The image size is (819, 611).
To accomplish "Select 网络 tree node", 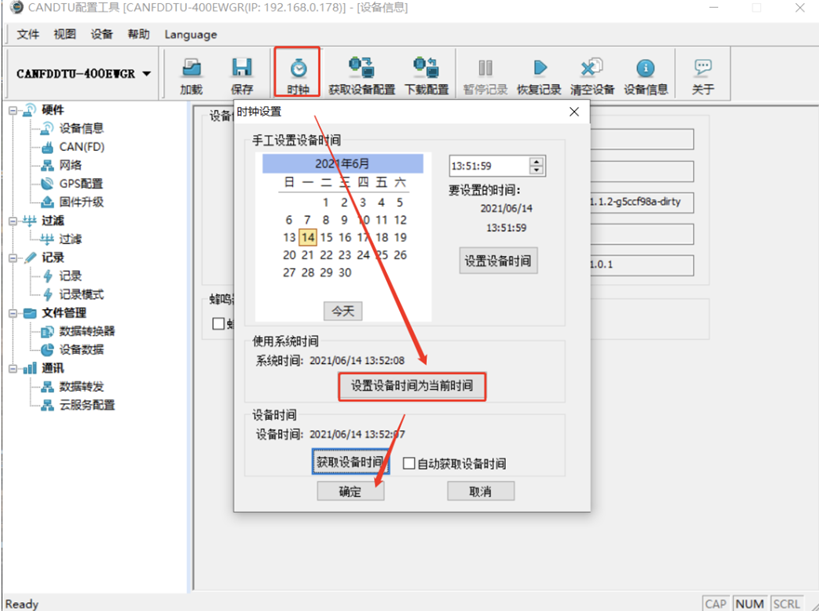I will 70,165.
